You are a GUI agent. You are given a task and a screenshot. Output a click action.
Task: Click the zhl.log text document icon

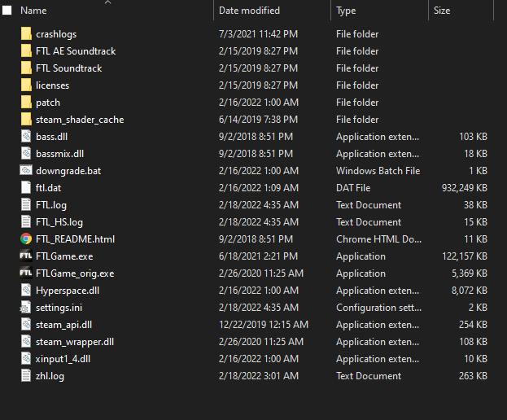click(x=26, y=376)
